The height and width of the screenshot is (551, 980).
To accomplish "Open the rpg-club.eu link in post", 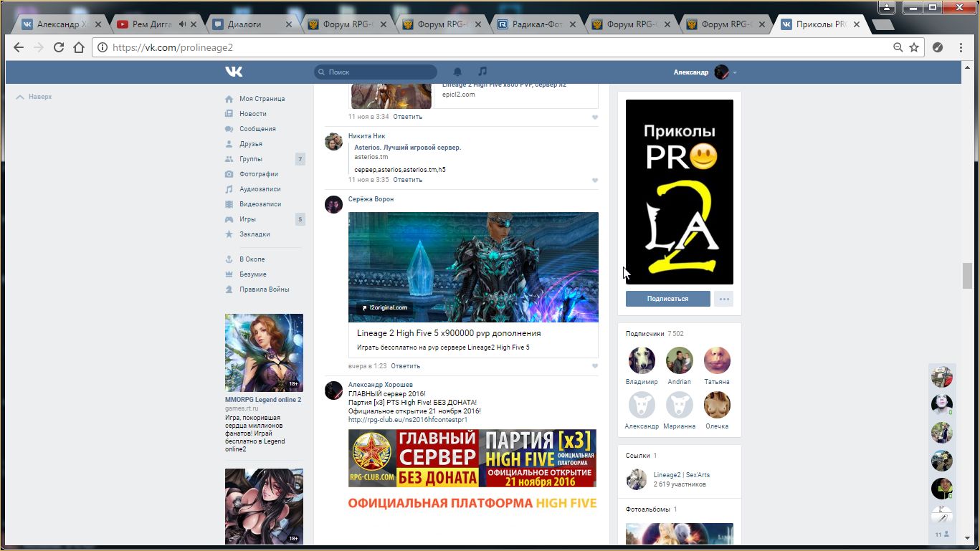I will [x=408, y=420].
